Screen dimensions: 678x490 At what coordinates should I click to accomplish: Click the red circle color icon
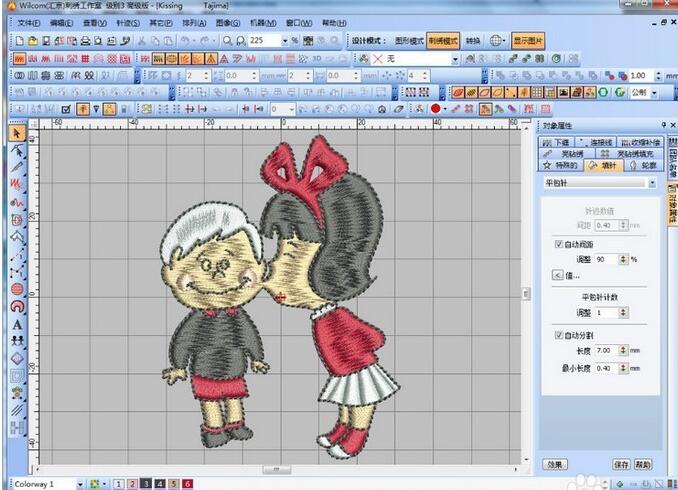[x=435, y=109]
